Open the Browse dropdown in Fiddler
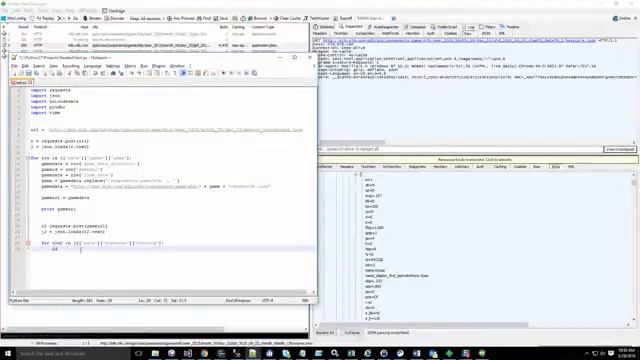Screen dimensions: 640x360 [x=260, y=18]
